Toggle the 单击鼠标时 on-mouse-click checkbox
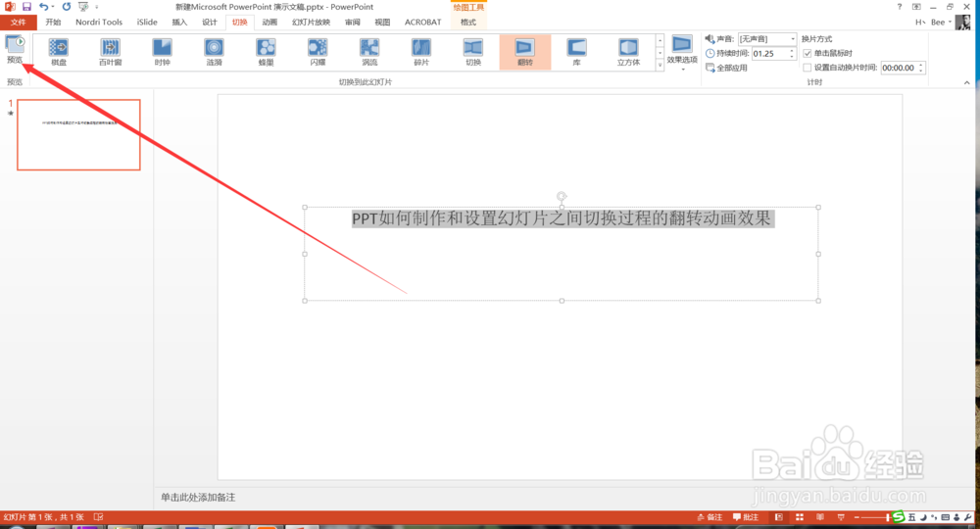Image resolution: width=980 pixels, height=529 pixels. coord(807,53)
